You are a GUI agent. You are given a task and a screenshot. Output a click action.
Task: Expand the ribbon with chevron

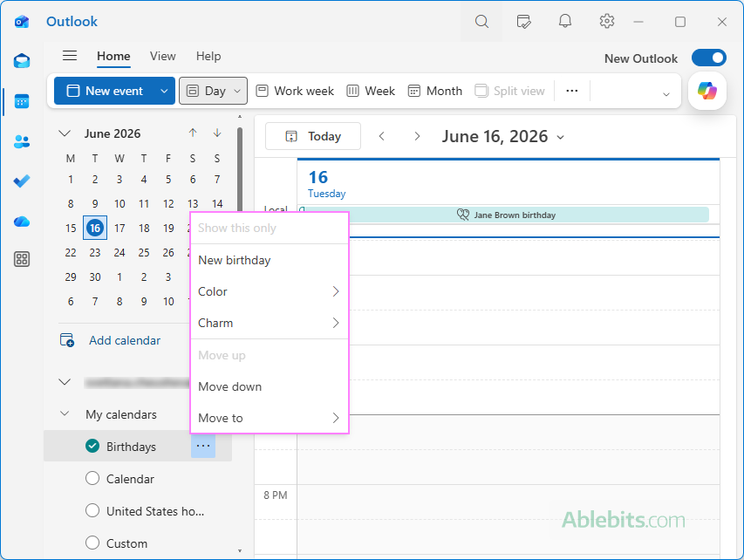click(x=666, y=94)
